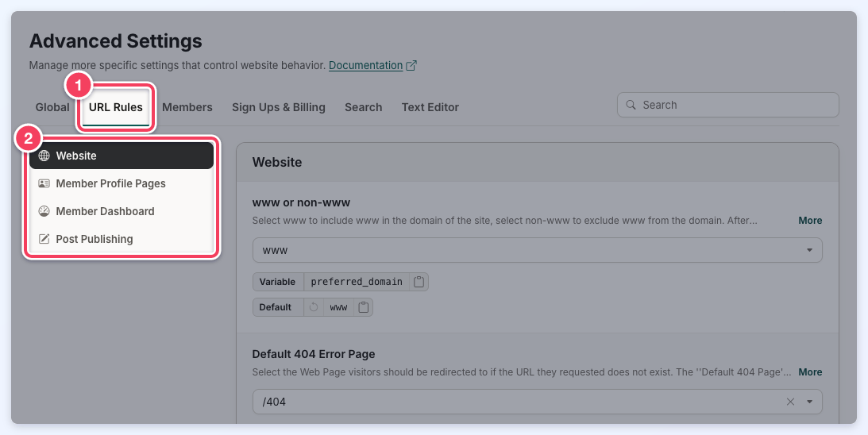The image size is (868, 435).
Task: Click the pencil edit icon for Post Publishing
Action: click(x=44, y=239)
